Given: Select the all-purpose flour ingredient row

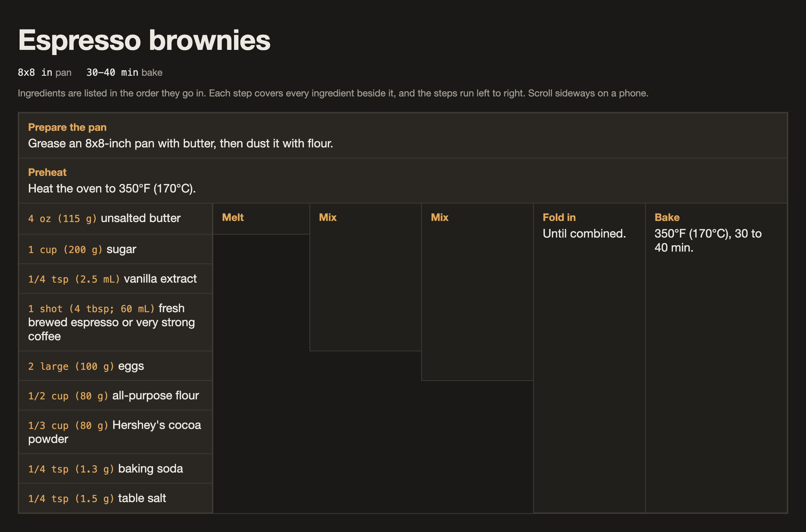Looking at the screenshot, I should [116, 396].
